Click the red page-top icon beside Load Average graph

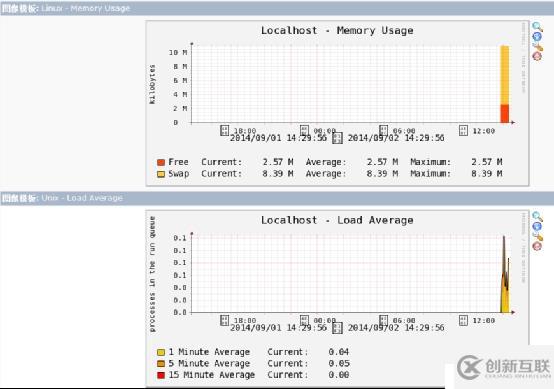tap(537, 246)
